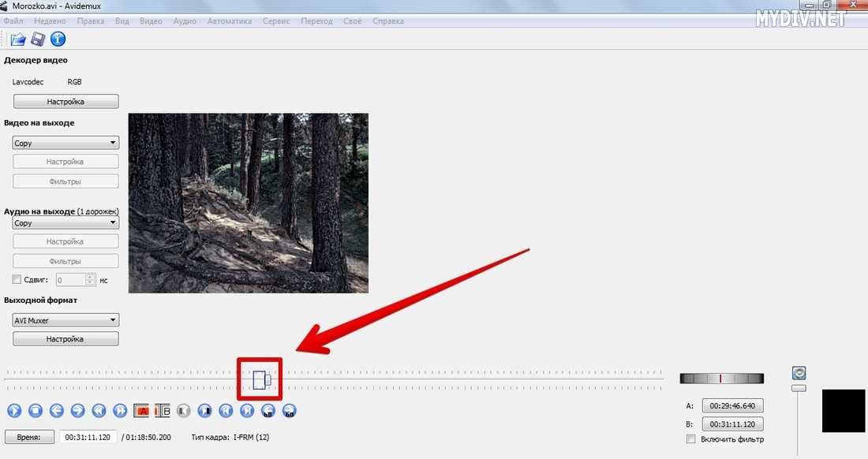The width and height of the screenshot is (868, 459).
Task: Click the current time field 00:31:11.120
Action: tap(88, 437)
